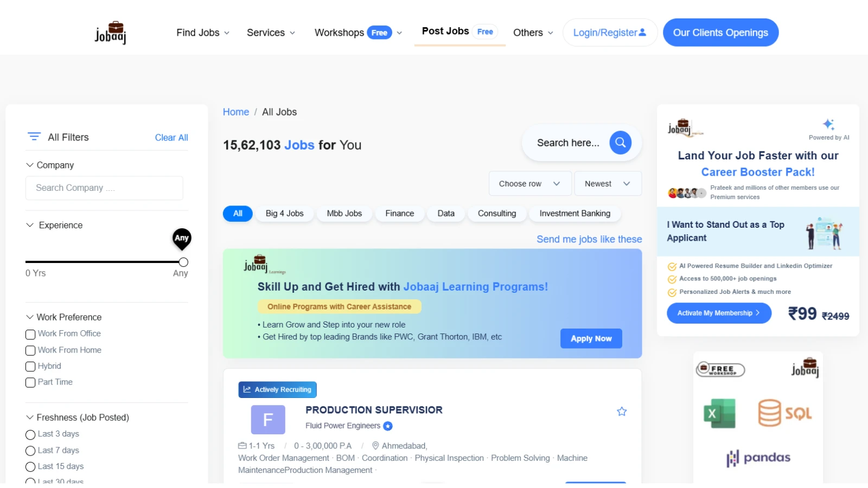Collapse the Experience filter section
Screen dimensions: 868x488
[x=30, y=225]
